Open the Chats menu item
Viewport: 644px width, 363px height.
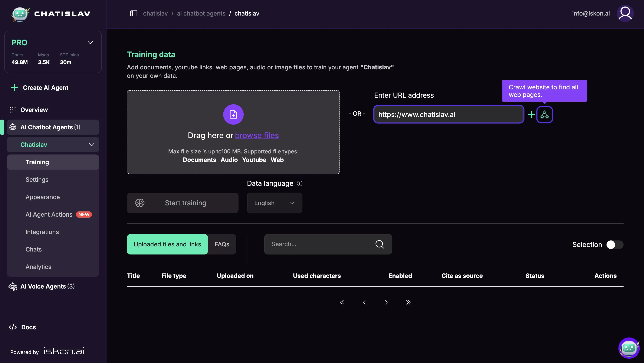[x=53, y=250]
